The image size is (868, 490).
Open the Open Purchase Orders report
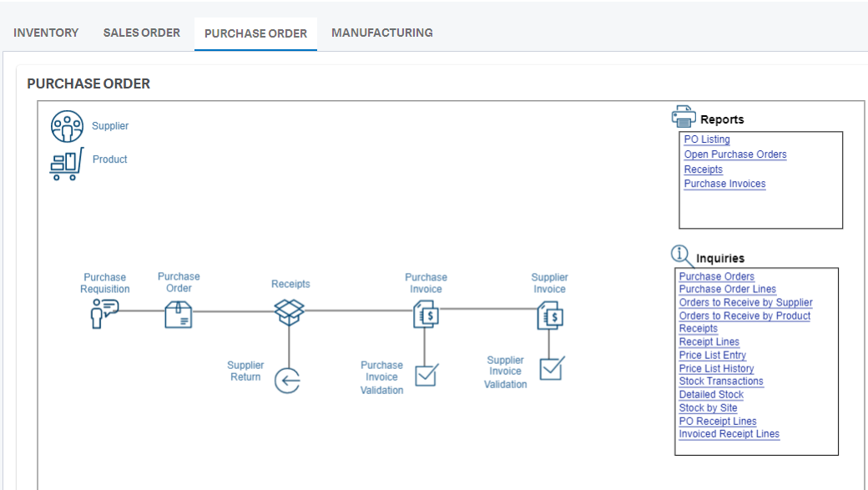pos(735,154)
